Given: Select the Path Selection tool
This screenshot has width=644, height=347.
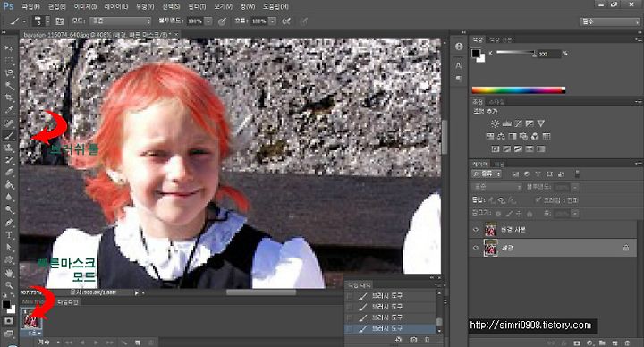Looking at the screenshot, I should (9, 247).
